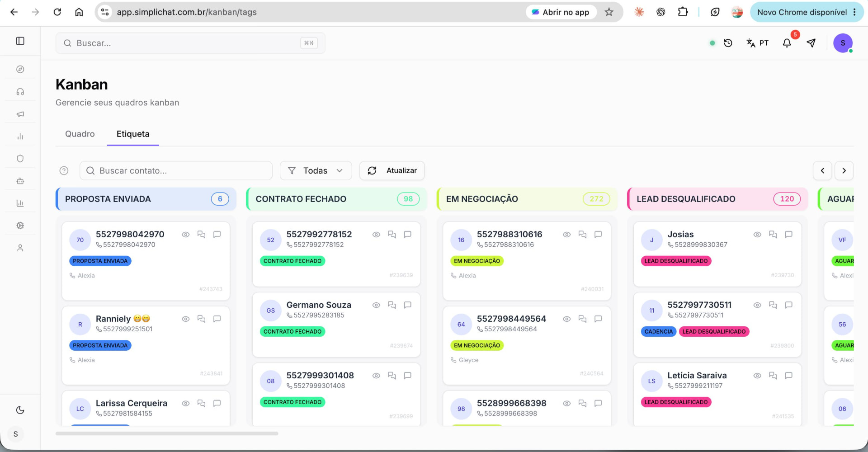Viewport: 868px width, 452px height.
Task: Toggle the sidebar panel icon
Action: (x=20, y=41)
